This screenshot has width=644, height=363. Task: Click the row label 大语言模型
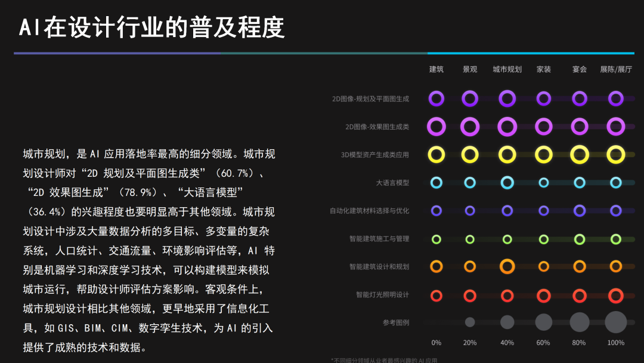pyautogui.click(x=392, y=183)
